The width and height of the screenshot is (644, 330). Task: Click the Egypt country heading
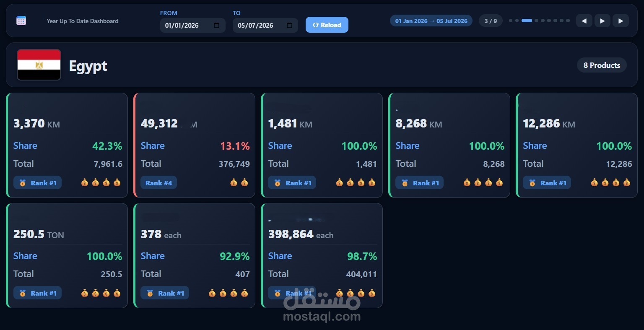[88, 66]
